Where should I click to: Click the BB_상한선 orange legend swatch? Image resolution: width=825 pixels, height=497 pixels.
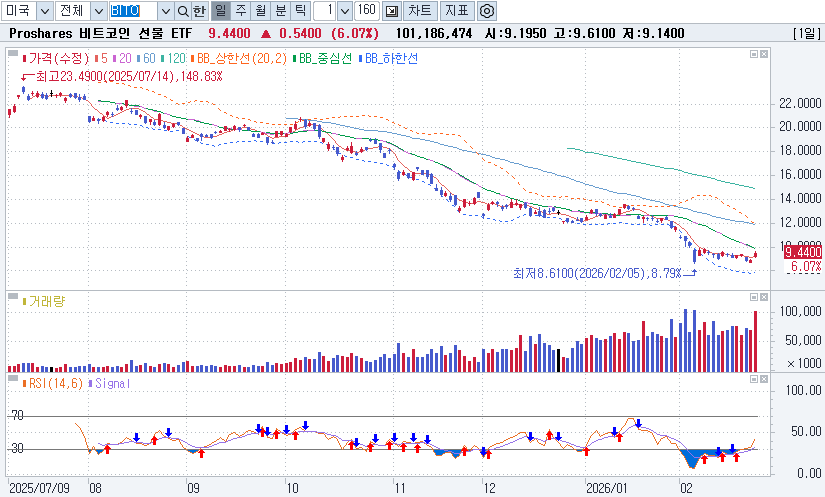[x=195, y=59]
